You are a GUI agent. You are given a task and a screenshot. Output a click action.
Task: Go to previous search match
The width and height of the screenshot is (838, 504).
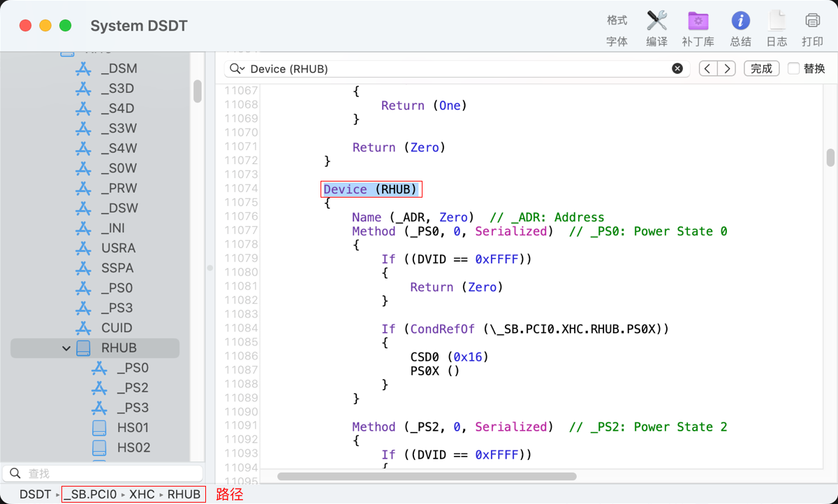(708, 68)
